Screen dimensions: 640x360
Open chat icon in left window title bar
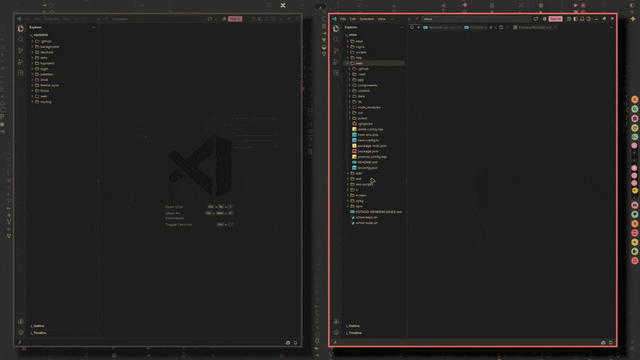(210, 19)
